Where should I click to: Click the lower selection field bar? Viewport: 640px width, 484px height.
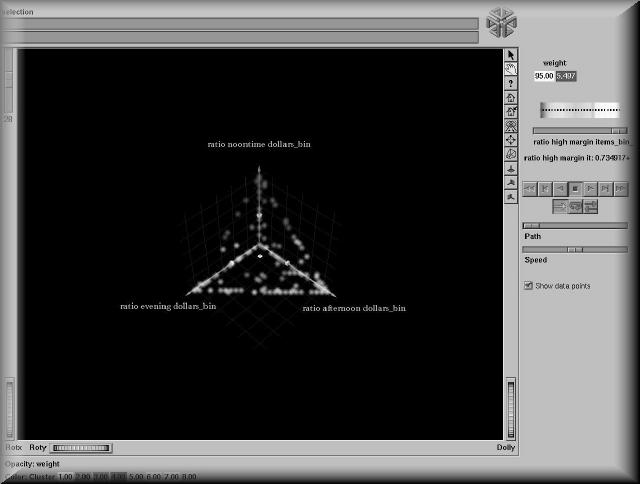pos(239,38)
